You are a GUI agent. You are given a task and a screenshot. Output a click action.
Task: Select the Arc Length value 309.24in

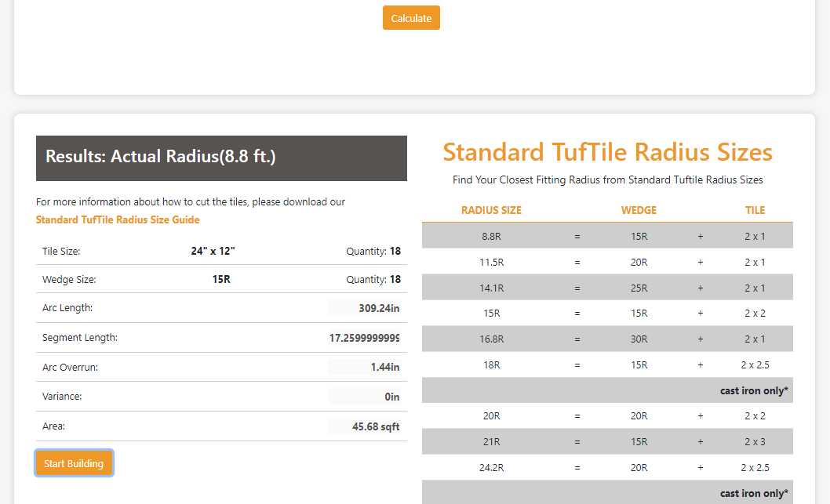coord(364,308)
